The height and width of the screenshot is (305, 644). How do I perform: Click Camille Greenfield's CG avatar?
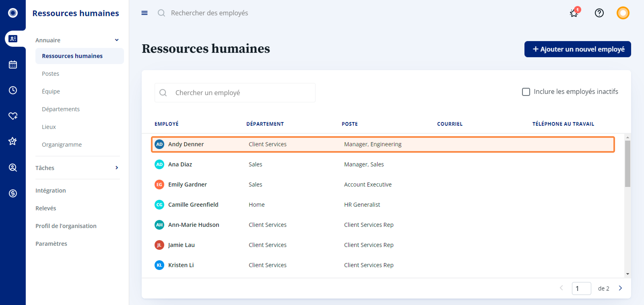[x=159, y=205]
